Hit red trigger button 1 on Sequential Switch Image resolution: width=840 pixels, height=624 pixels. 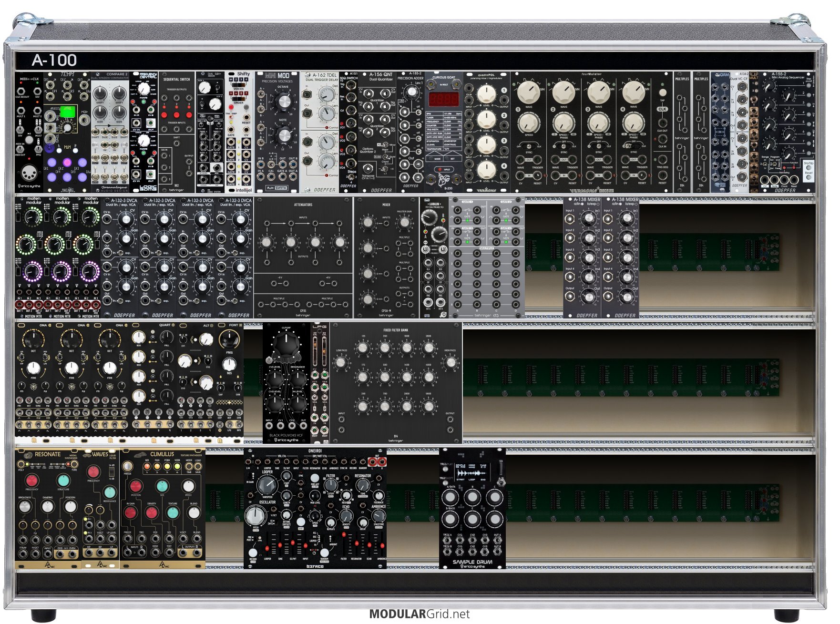click(165, 115)
